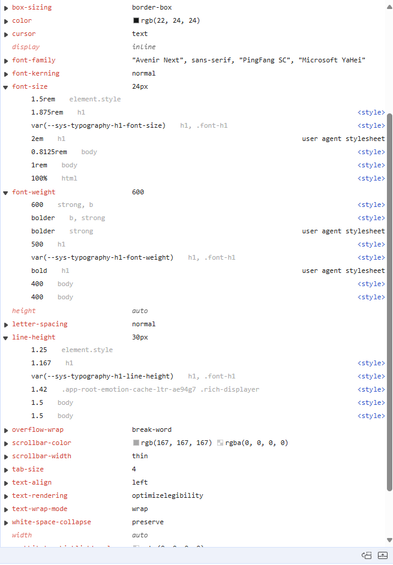The image size is (393, 565).
Task: Open style link for 1rem body rule
Action: pos(371,165)
